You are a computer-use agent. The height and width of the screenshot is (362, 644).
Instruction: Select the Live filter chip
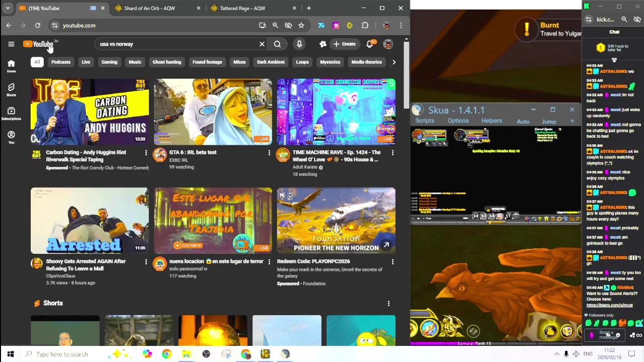click(x=86, y=62)
